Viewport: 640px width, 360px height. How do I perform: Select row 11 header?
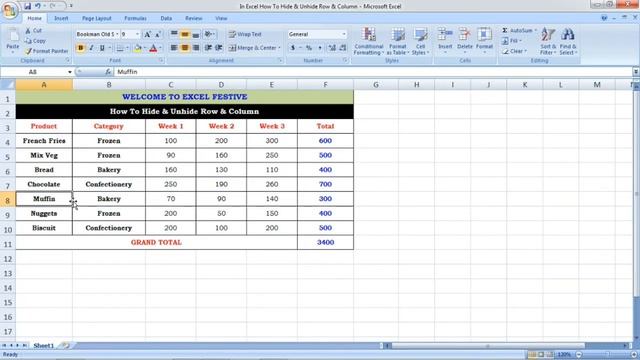tap(8, 244)
